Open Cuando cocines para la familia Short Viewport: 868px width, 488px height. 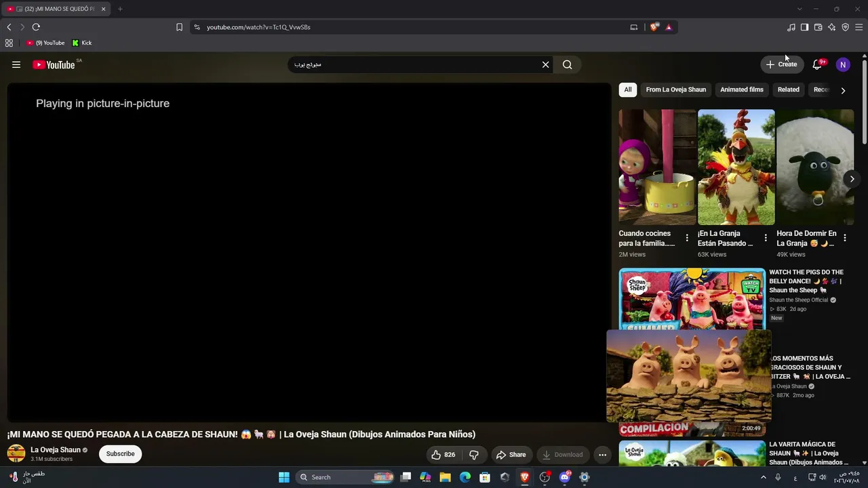(x=657, y=167)
